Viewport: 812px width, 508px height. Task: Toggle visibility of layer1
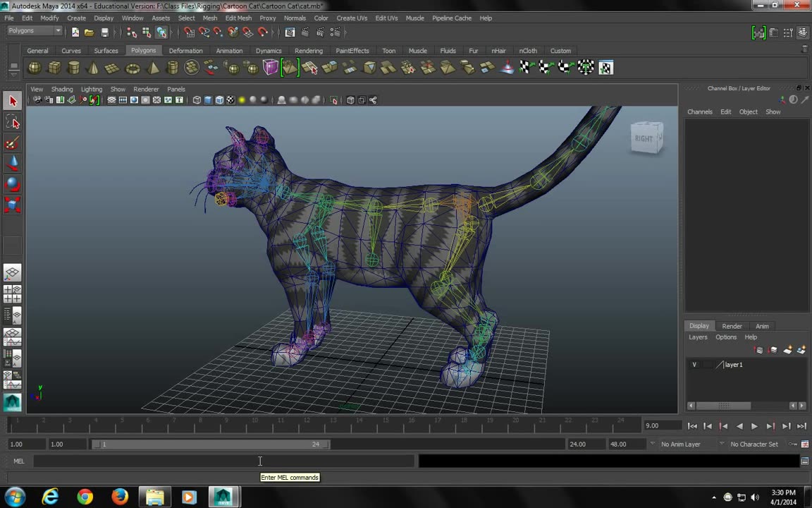[694, 364]
